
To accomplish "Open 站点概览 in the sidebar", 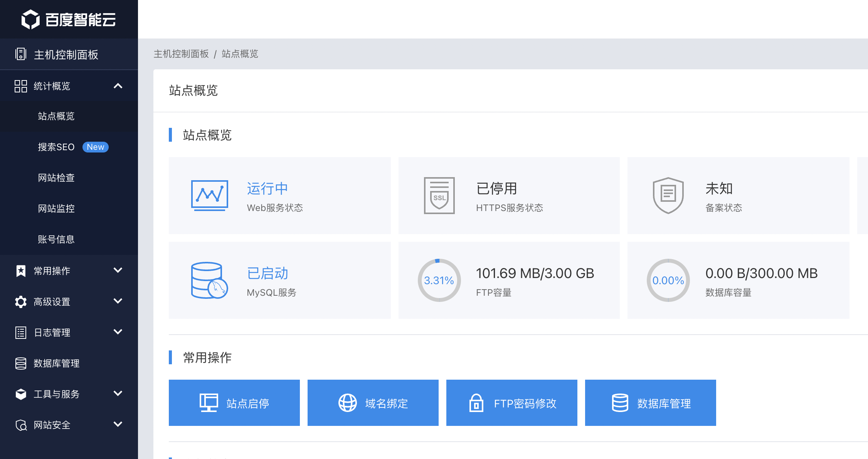I will click(69, 116).
